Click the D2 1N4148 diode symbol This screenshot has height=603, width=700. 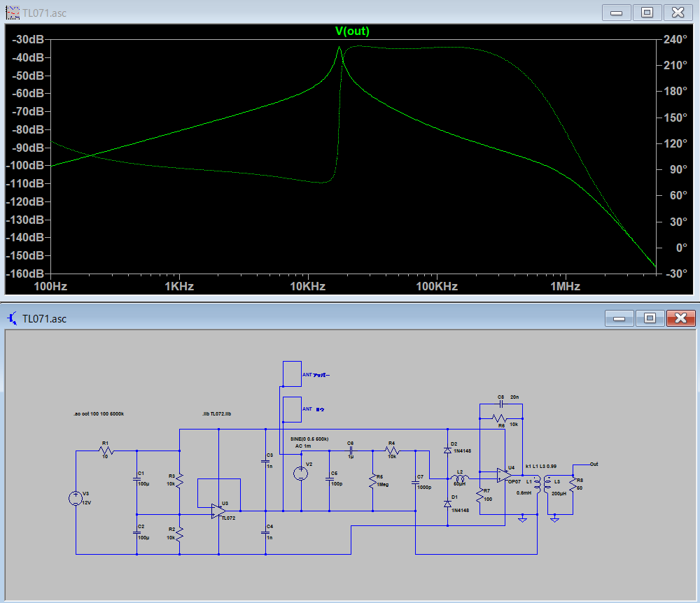click(447, 451)
